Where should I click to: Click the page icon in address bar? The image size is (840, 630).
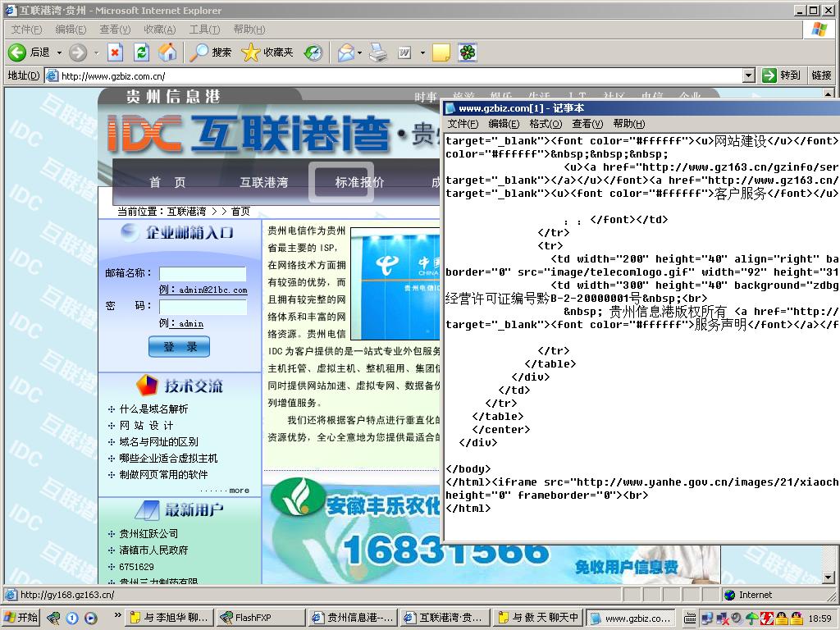point(52,75)
